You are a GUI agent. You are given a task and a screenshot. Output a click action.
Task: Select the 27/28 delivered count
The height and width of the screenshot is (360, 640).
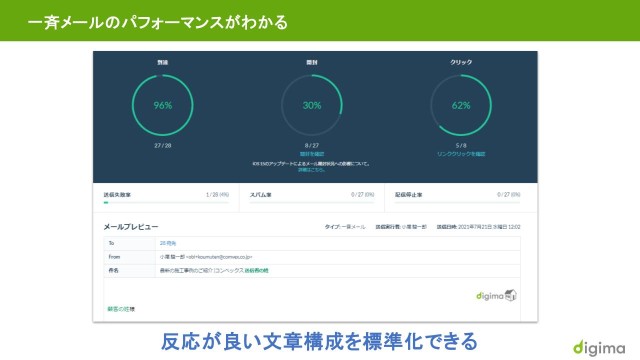tap(162, 145)
